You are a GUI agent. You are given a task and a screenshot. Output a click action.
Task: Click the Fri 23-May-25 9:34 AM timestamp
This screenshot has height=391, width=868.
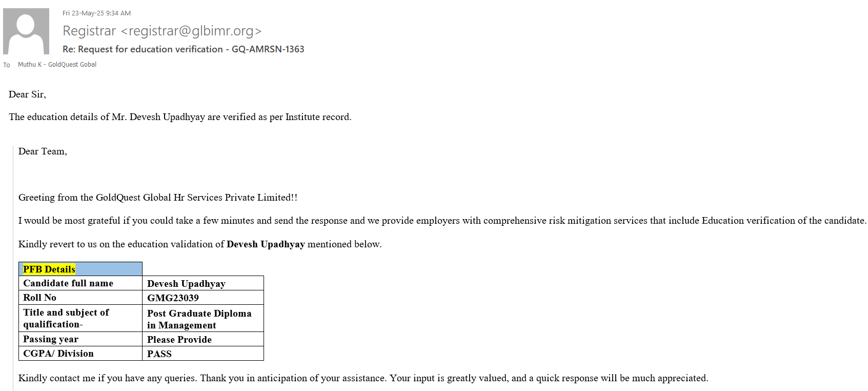[96, 13]
